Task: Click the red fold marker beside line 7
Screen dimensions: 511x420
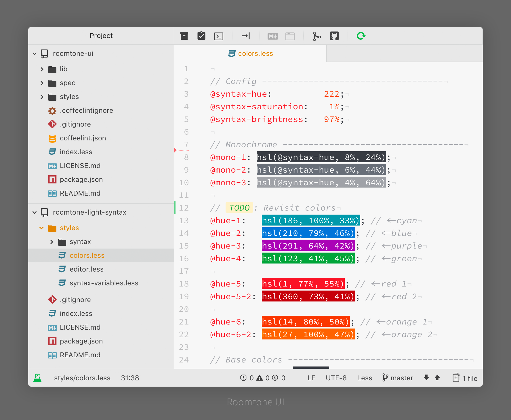Action: tap(176, 150)
